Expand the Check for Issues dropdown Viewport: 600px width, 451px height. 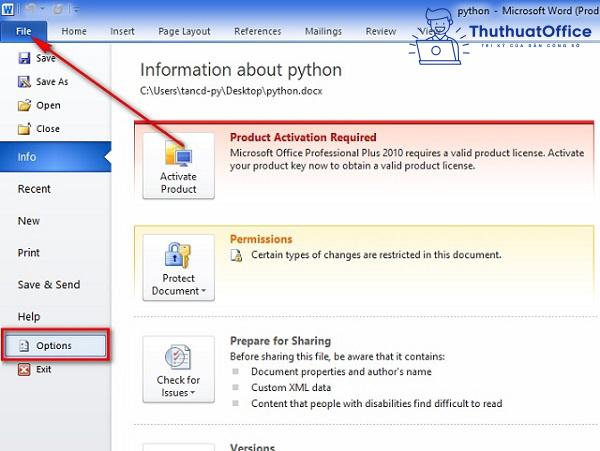click(x=178, y=370)
